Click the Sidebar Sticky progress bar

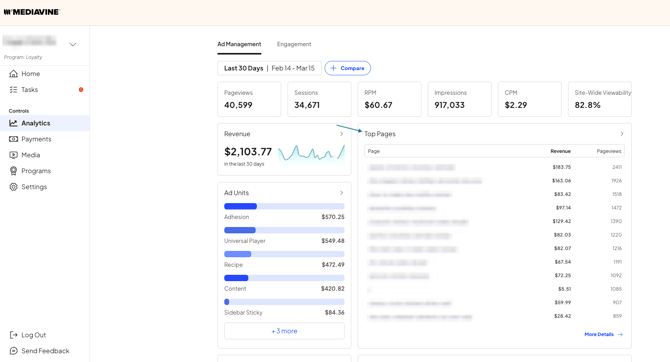[x=284, y=302]
